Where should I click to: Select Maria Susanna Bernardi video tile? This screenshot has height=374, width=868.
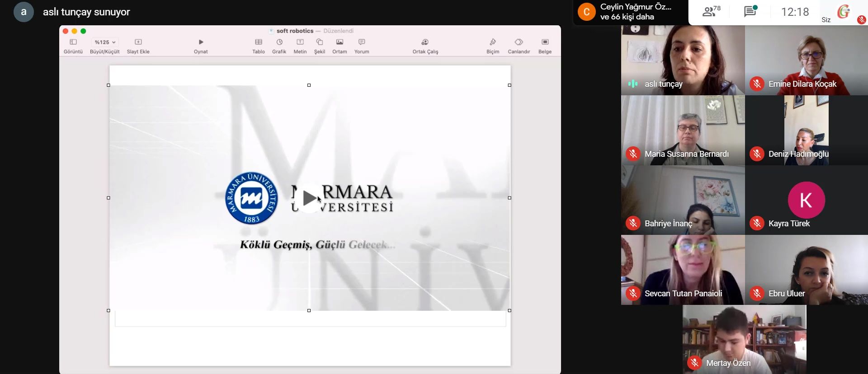pos(683,130)
